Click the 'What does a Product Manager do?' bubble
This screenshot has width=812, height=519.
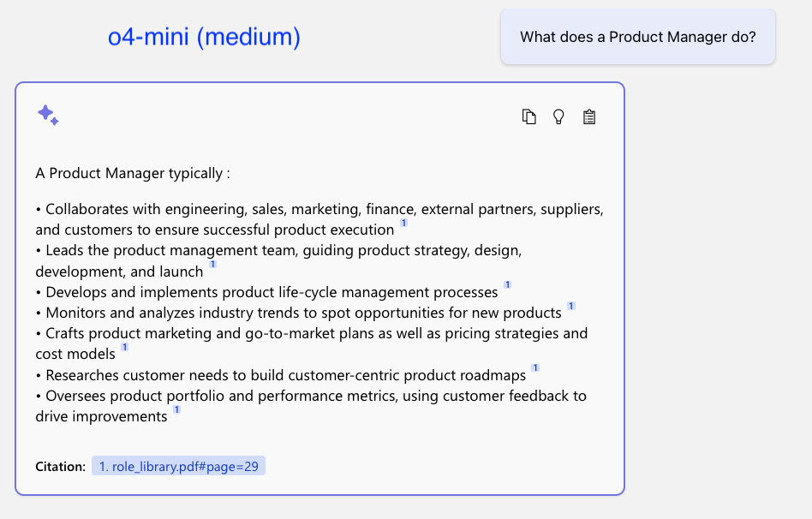[x=638, y=37]
